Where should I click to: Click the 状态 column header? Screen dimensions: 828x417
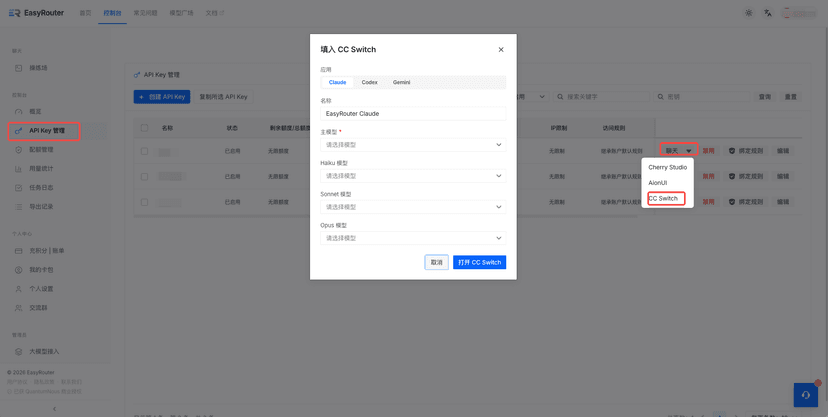click(232, 128)
